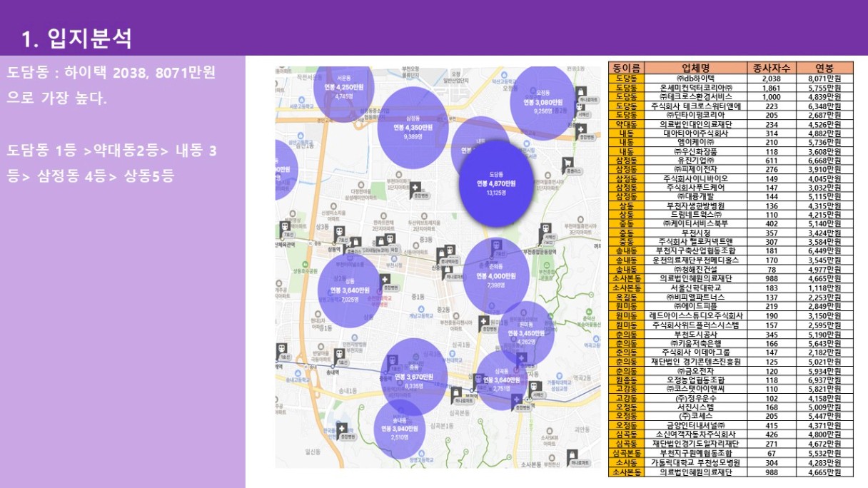The width and height of the screenshot is (868, 488).
Task: Click the 옥길동 row label
Action: pos(626,298)
